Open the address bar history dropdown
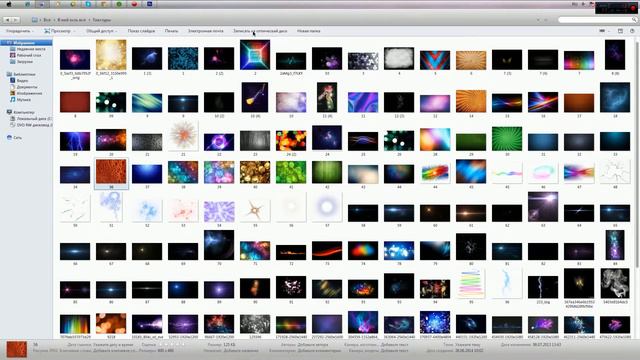 coord(538,20)
